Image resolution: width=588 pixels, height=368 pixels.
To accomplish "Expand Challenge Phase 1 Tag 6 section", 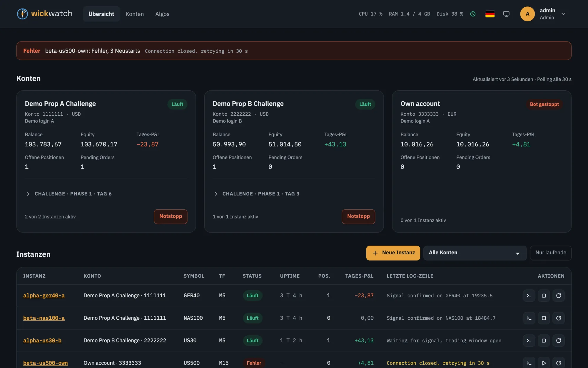I will pos(69,194).
